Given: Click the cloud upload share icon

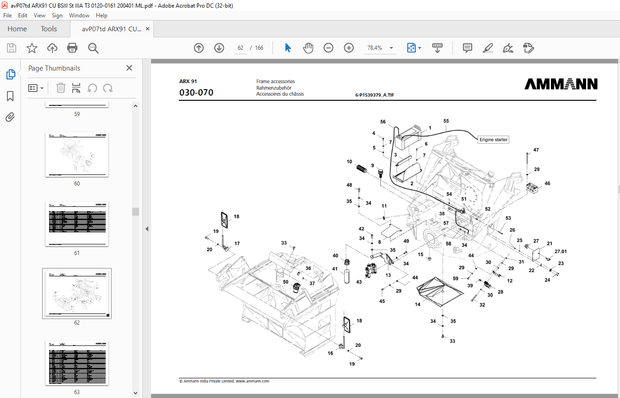Looking at the screenshot, I should (x=52, y=48).
